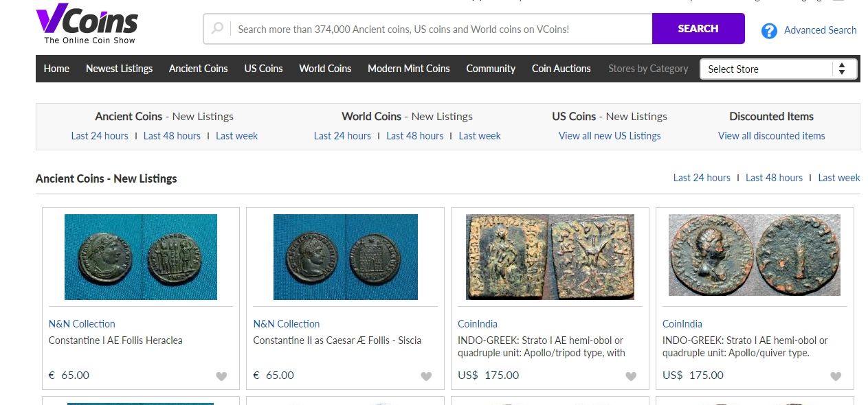Open the Select Store dropdown

(778, 69)
